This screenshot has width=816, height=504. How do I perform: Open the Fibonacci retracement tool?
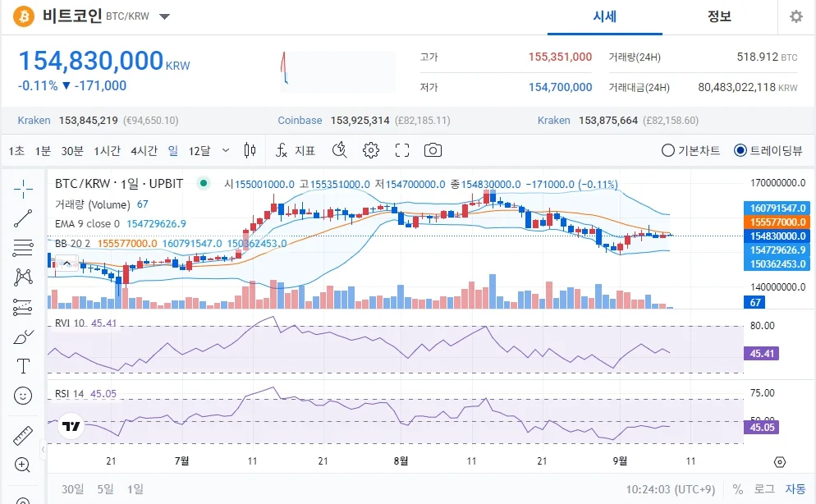[23, 248]
